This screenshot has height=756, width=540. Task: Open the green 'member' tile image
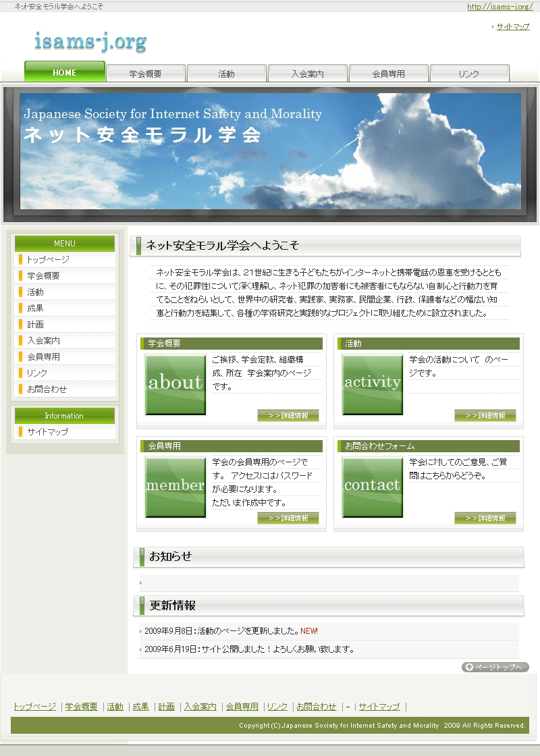[x=175, y=487]
